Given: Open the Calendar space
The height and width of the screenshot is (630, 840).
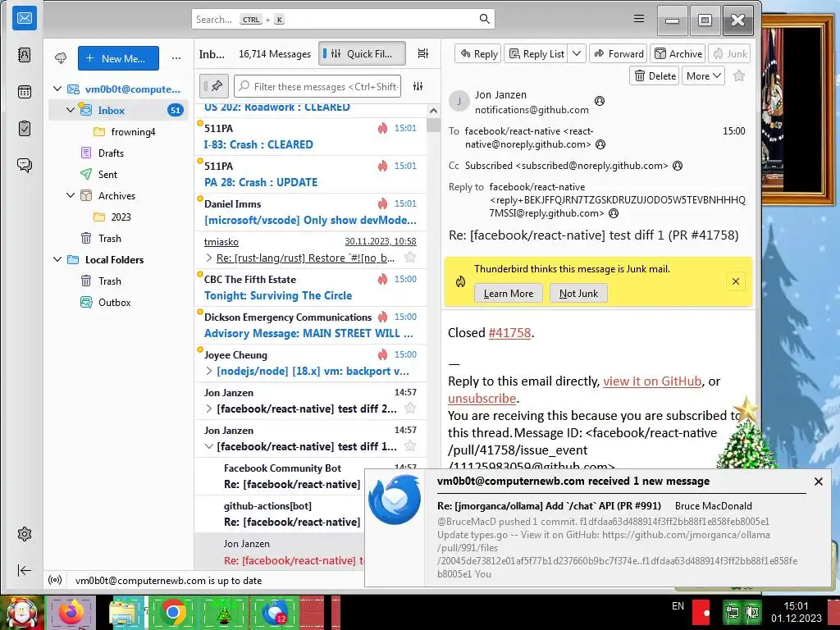Looking at the screenshot, I should pyautogui.click(x=25, y=92).
